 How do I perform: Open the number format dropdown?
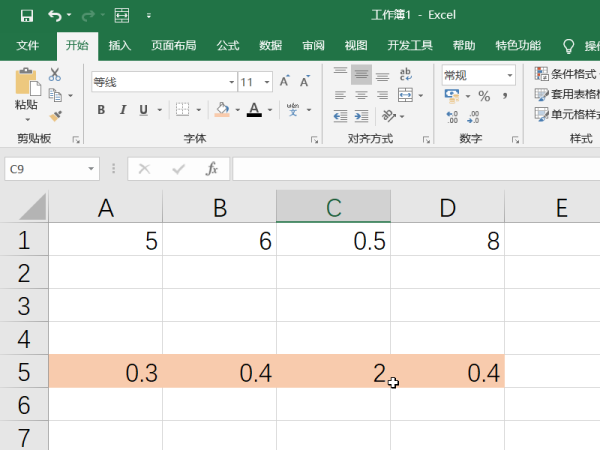click(x=510, y=75)
